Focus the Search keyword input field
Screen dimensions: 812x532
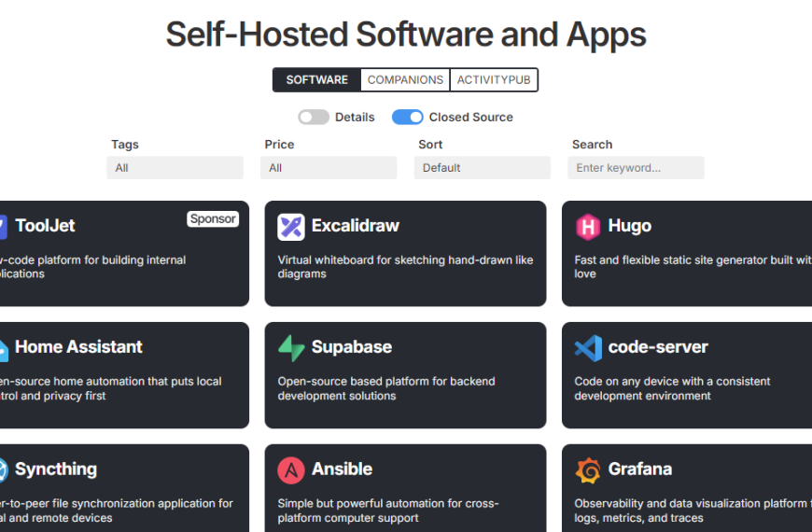click(x=636, y=168)
